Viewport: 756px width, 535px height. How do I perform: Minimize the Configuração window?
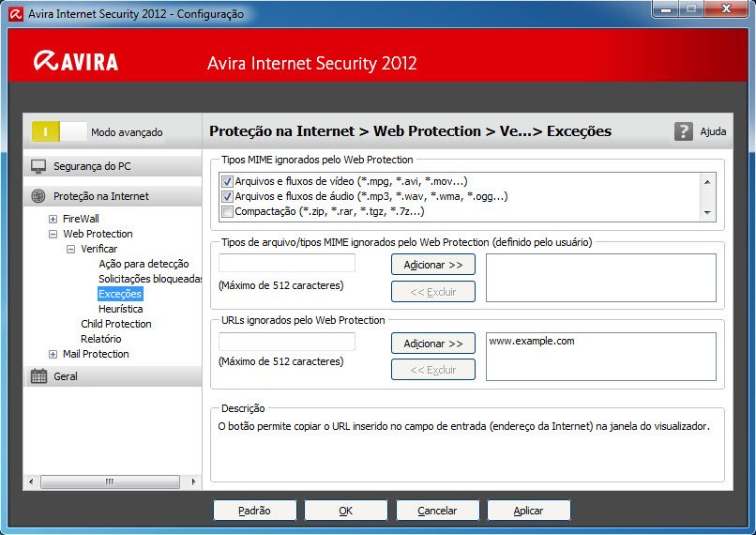(666, 8)
